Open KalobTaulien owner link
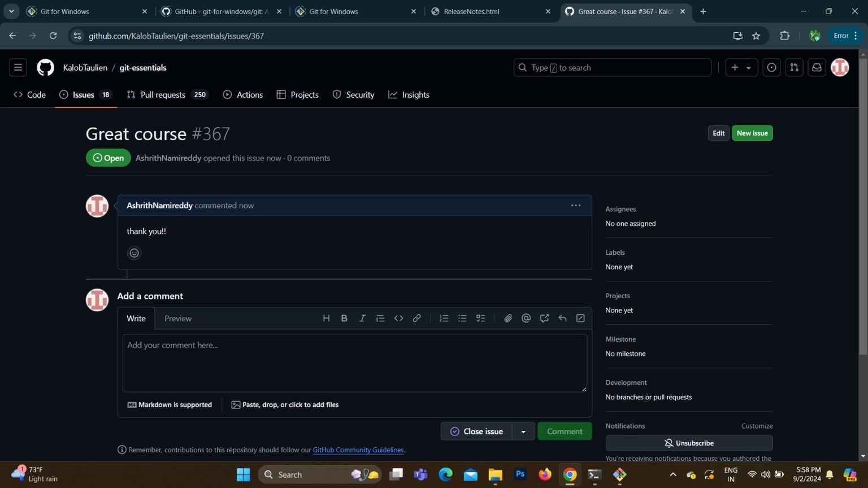The width and height of the screenshot is (868, 488). 85,68
